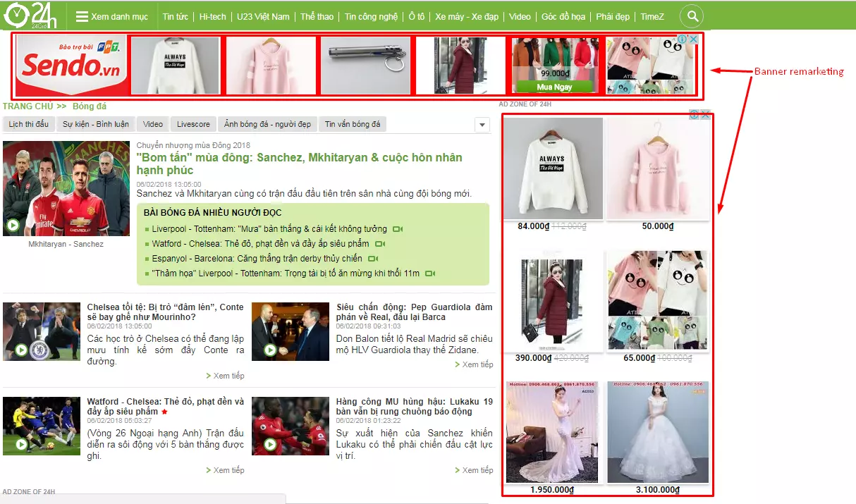Open Siêu chấn động Pep Guardiola headline
Viewport: 856px width, 504px height.
click(x=415, y=312)
